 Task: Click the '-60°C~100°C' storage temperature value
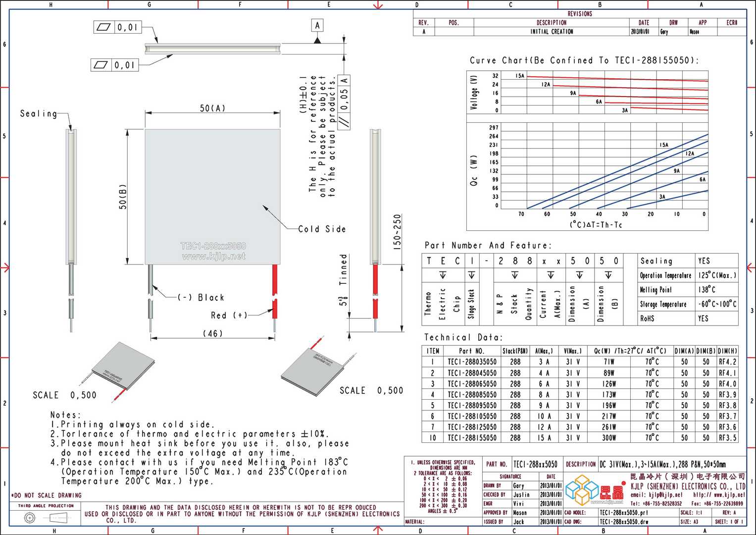(x=717, y=304)
